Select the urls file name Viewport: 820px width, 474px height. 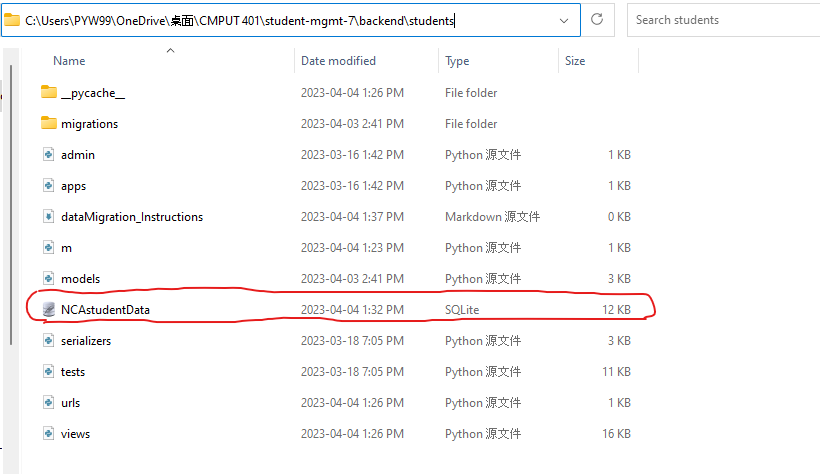[x=70, y=403]
